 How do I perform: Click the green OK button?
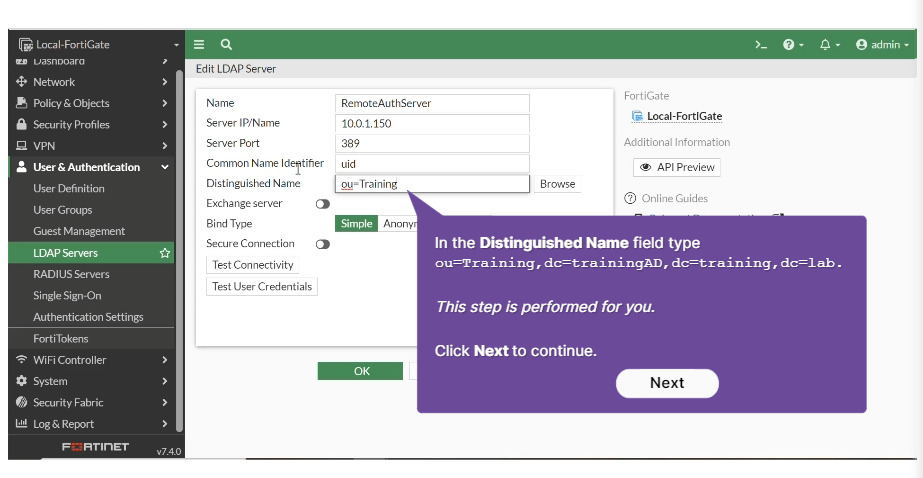coord(360,371)
